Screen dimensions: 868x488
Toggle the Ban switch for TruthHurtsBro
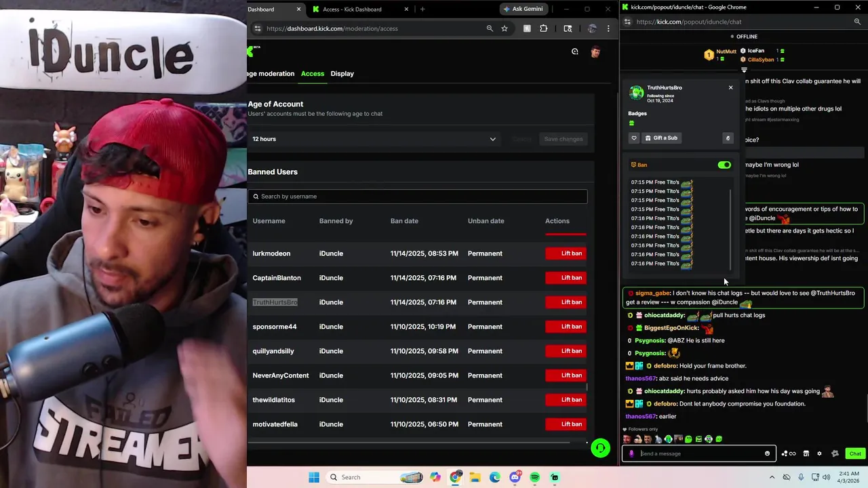pyautogui.click(x=724, y=165)
